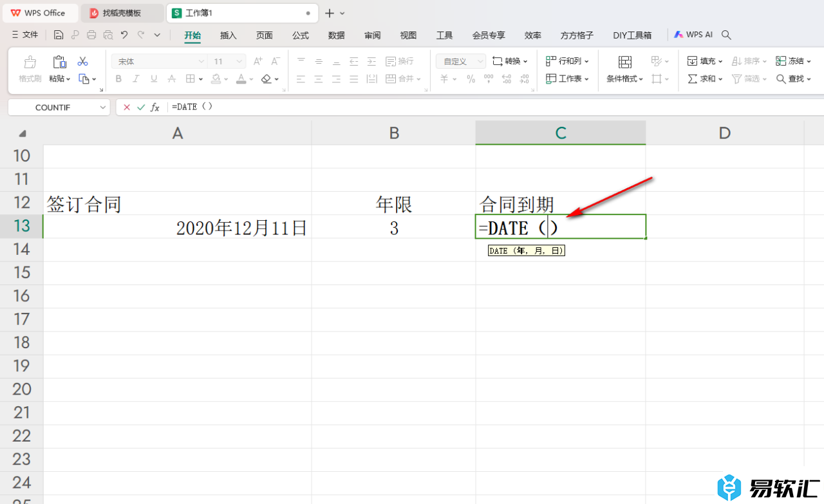Click the 填充 fill button
824x504 pixels.
click(x=705, y=61)
